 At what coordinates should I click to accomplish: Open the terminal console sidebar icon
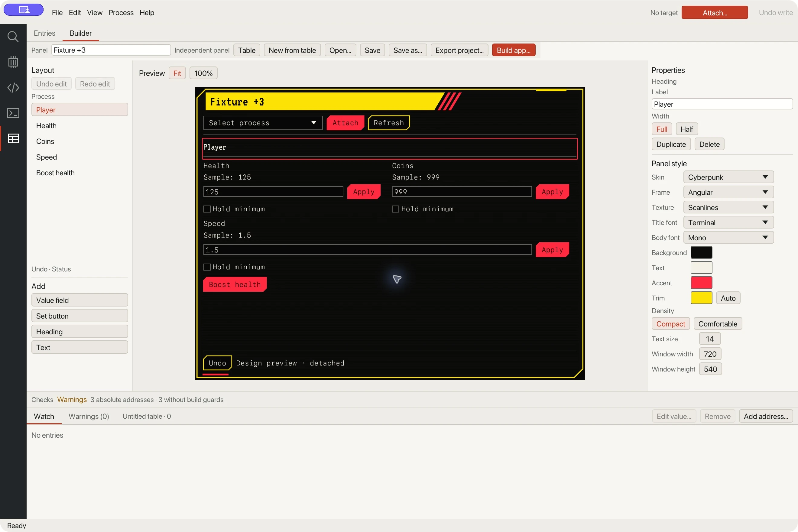(13, 113)
